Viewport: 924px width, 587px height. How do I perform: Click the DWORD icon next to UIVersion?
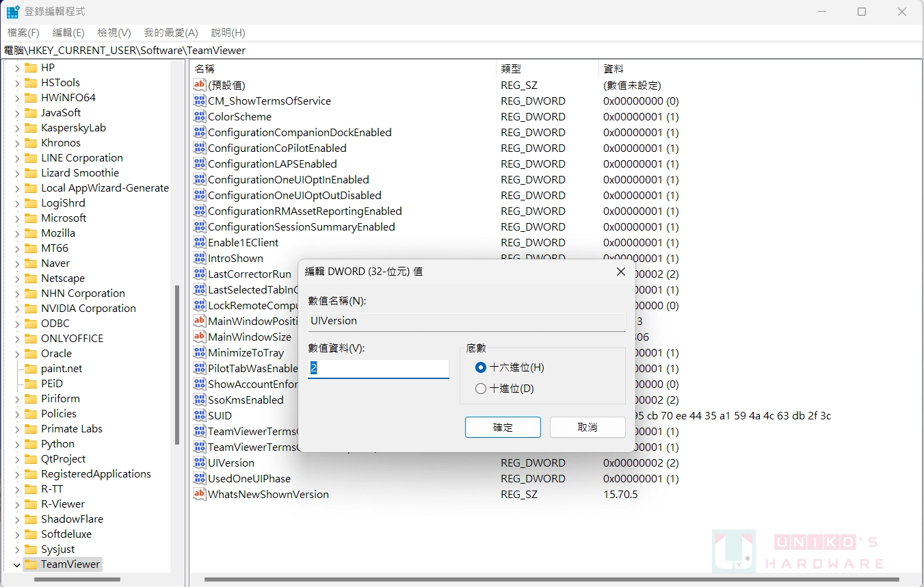[199, 463]
